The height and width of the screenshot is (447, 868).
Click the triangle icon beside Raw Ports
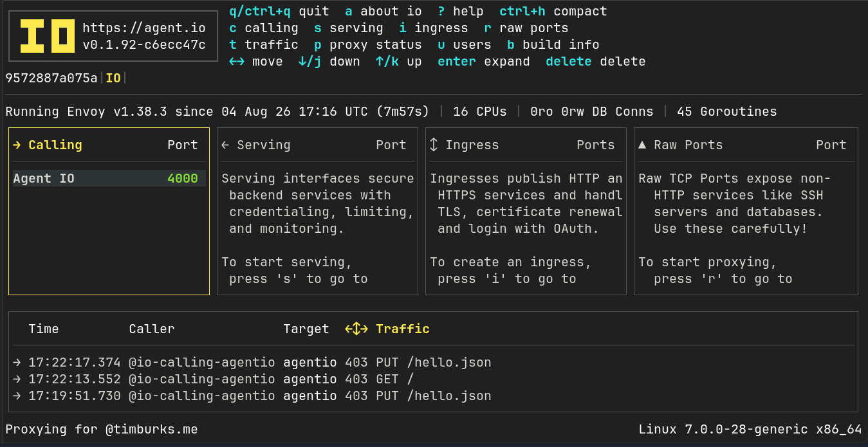point(642,145)
